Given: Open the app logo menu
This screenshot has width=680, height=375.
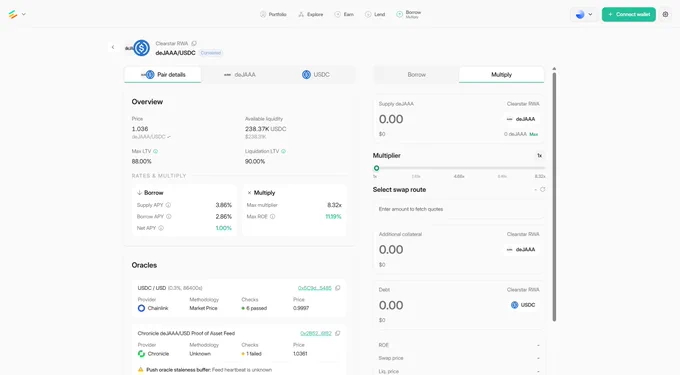Looking at the screenshot, I should tap(16, 14).
